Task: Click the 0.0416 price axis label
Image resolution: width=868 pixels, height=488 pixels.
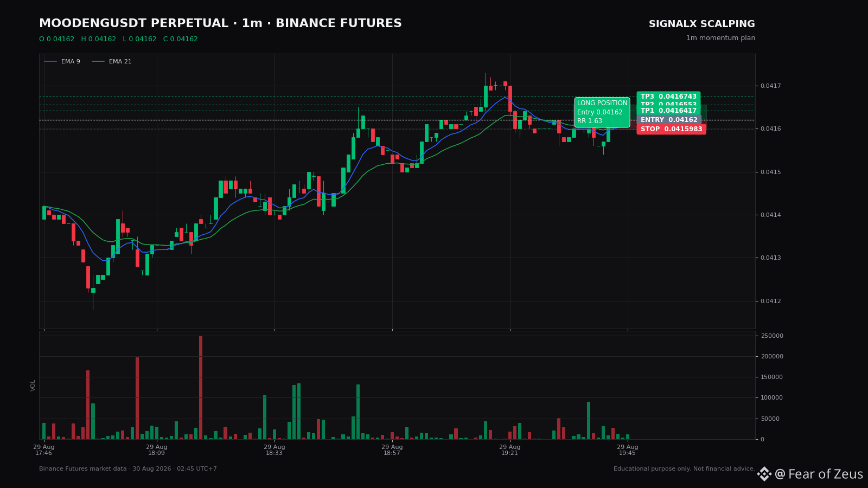Action: (770, 129)
